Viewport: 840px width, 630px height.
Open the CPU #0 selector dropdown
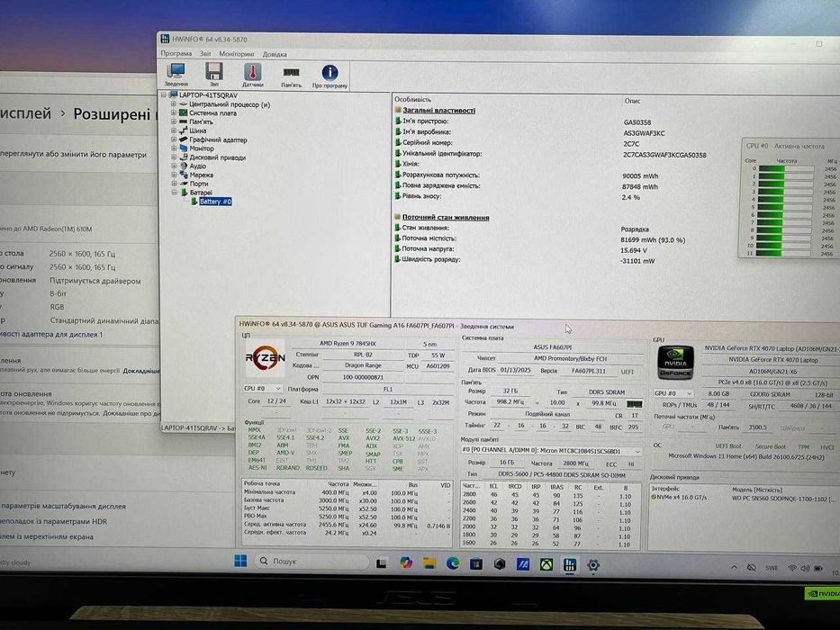click(263, 389)
